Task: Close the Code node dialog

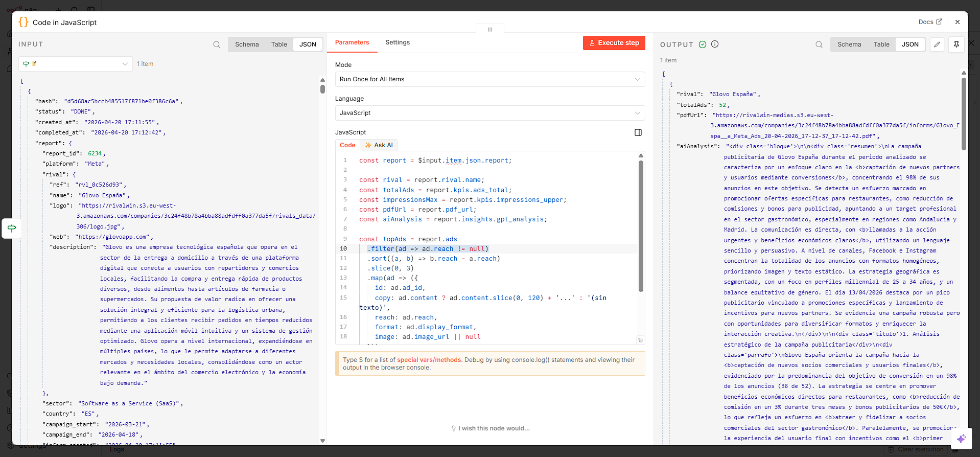Action: coord(958,22)
